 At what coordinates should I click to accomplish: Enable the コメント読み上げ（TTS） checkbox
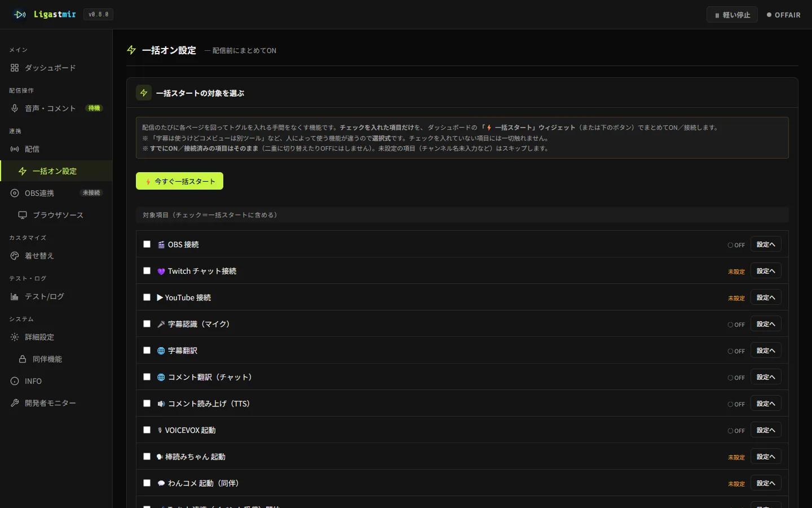coord(147,404)
